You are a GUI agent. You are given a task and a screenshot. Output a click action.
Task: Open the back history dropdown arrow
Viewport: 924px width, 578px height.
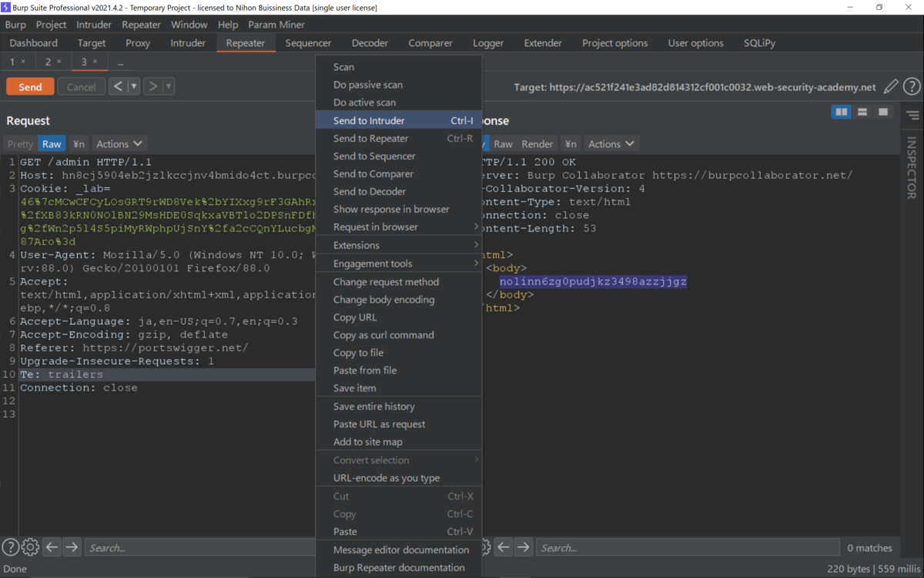tap(134, 86)
